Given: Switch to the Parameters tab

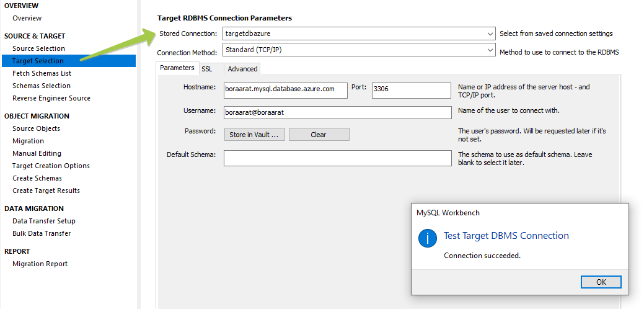Looking at the screenshot, I should pos(177,68).
